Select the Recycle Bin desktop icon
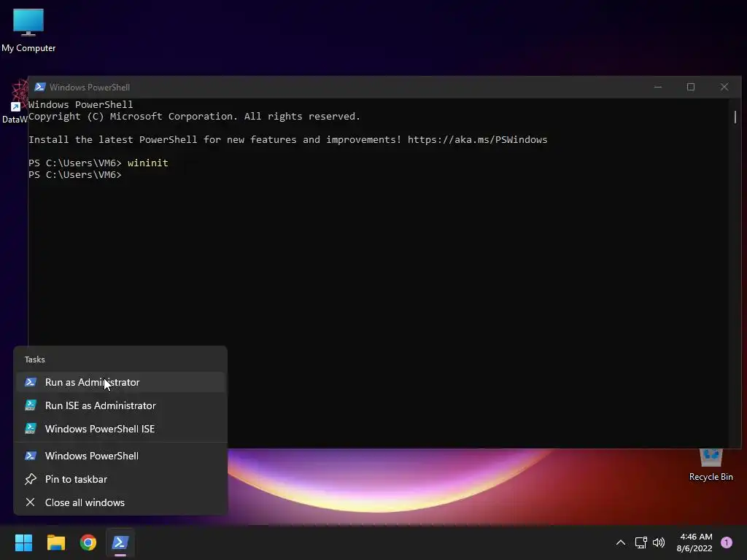Screen dimensions: 747x560 pyautogui.click(x=711, y=465)
